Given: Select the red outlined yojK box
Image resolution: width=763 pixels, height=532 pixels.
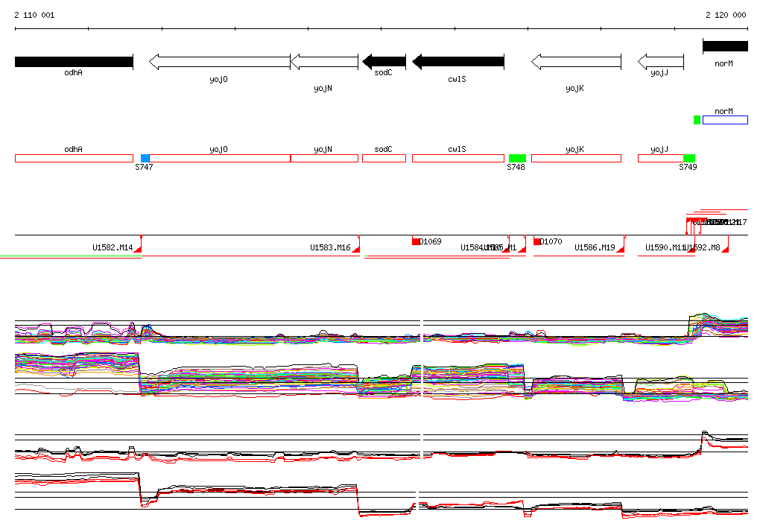Looking at the screenshot, I should coord(576,158).
